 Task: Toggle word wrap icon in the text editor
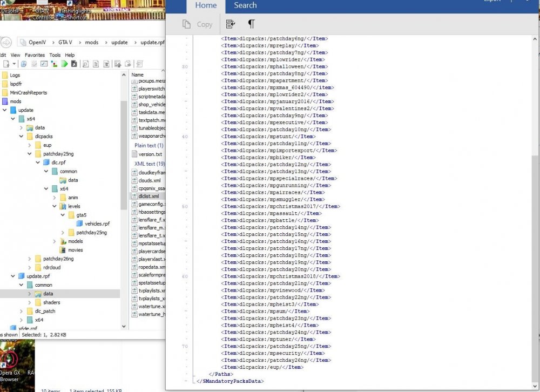pyautogui.click(x=231, y=24)
